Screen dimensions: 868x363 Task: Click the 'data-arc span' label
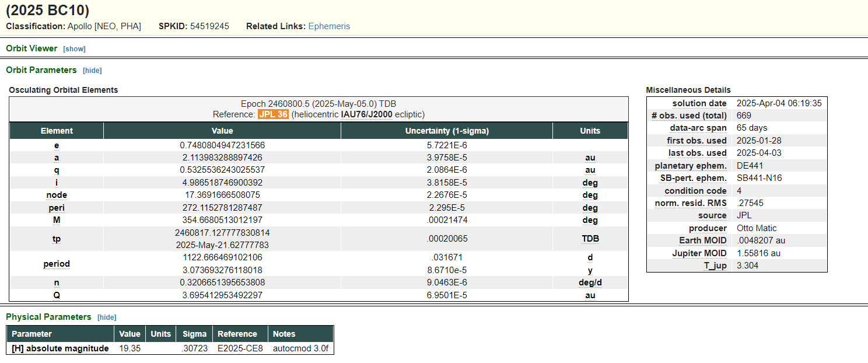698,128
